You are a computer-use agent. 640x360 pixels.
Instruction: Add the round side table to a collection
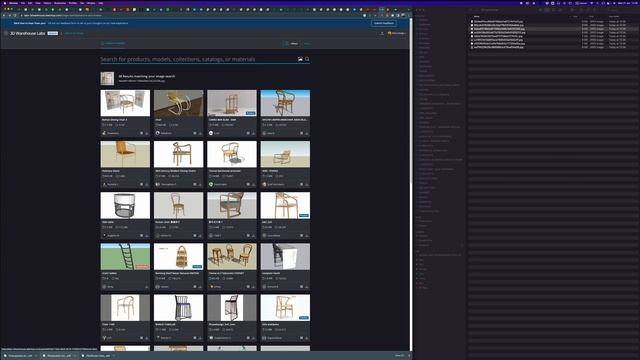click(142, 236)
